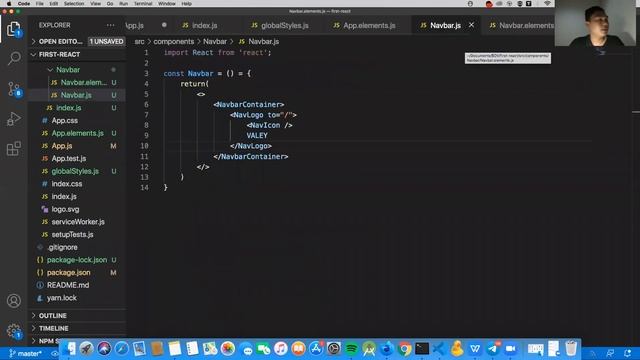Open the Apple menu

(x=9, y=4)
